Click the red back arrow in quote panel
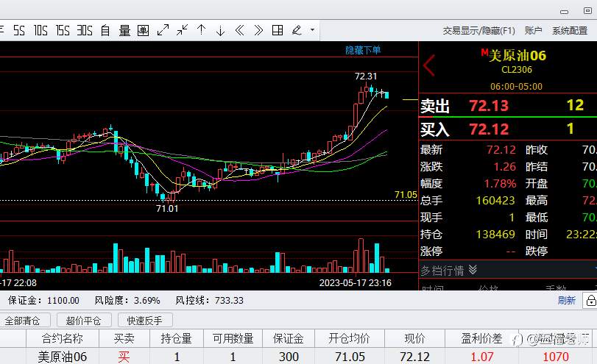 click(429, 65)
